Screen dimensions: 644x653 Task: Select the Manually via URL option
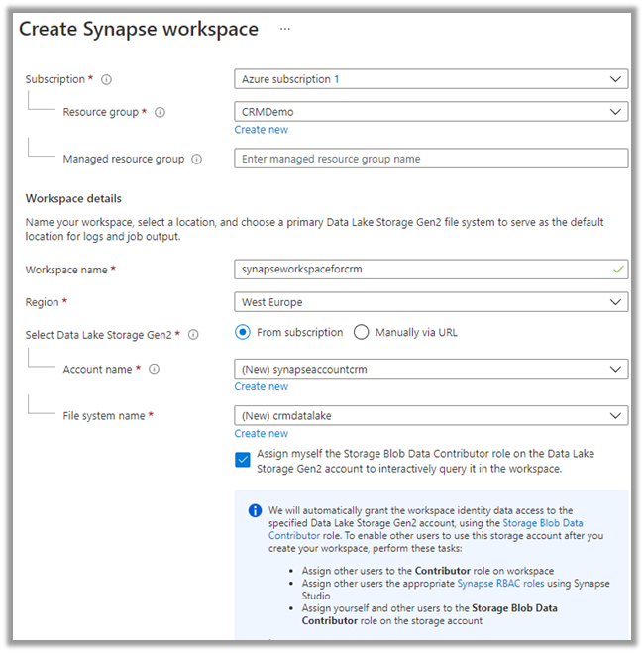tap(362, 333)
